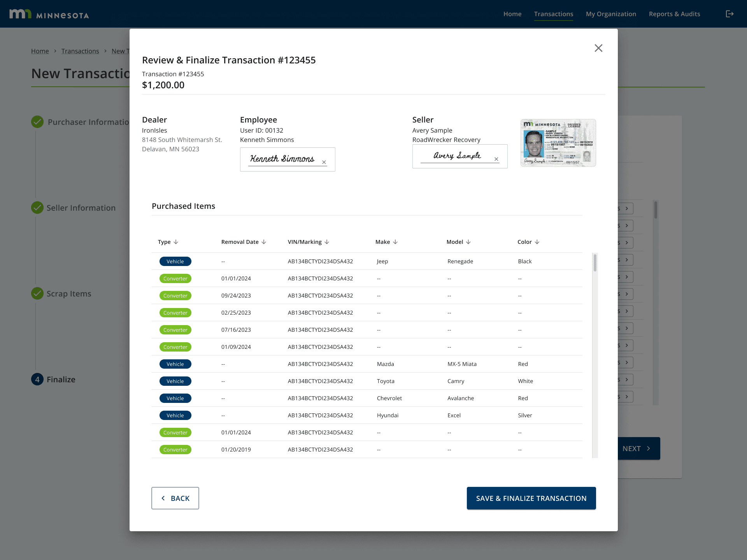Clear Kenneth Simmons signature with x
Image resolution: width=747 pixels, height=560 pixels.
[324, 162]
